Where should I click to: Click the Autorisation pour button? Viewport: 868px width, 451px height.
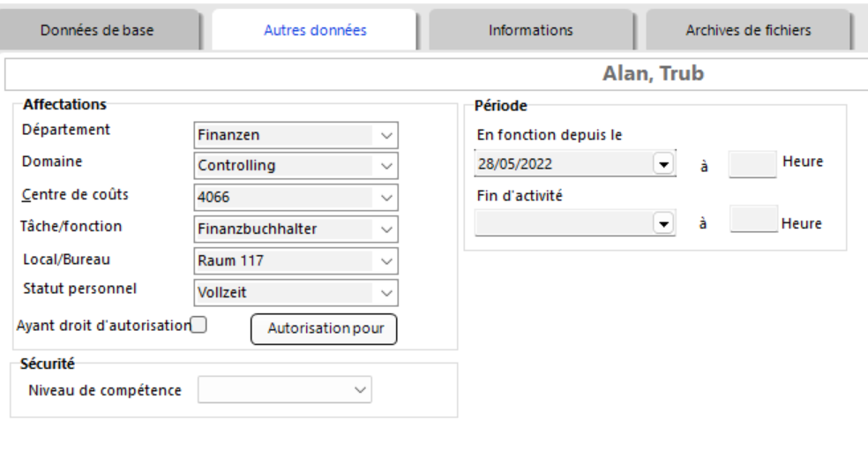click(325, 328)
